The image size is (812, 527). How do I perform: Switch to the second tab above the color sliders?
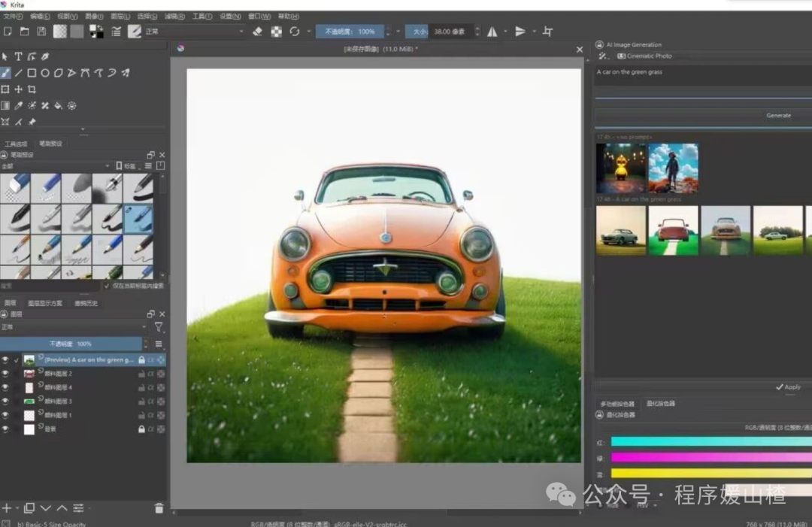tap(661, 403)
